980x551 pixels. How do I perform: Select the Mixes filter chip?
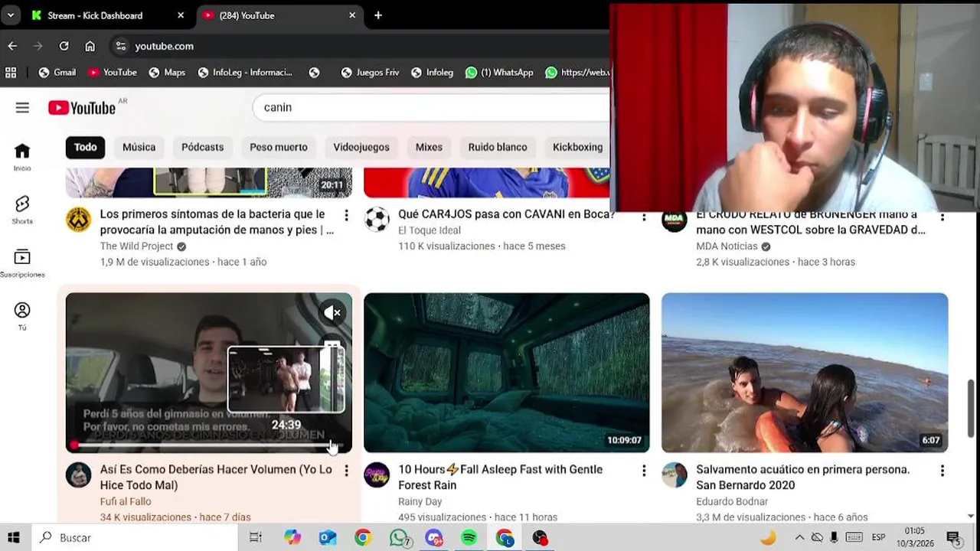429,147
